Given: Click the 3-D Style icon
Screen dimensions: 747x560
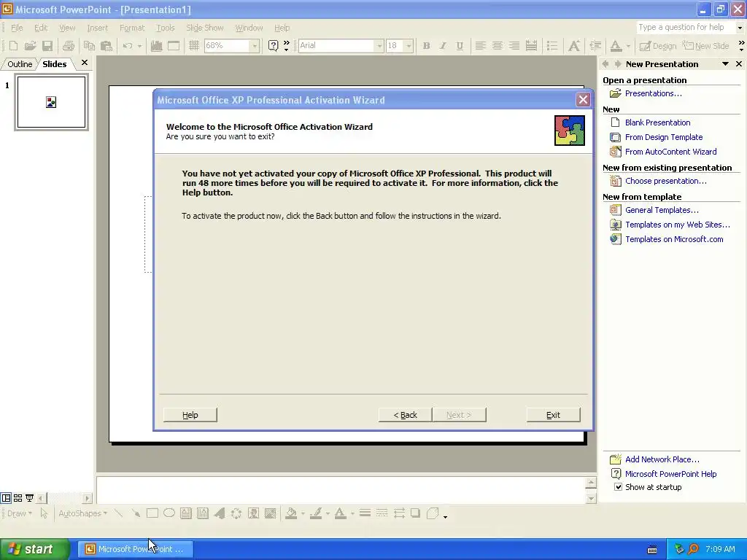Looking at the screenshot, I should [433, 513].
